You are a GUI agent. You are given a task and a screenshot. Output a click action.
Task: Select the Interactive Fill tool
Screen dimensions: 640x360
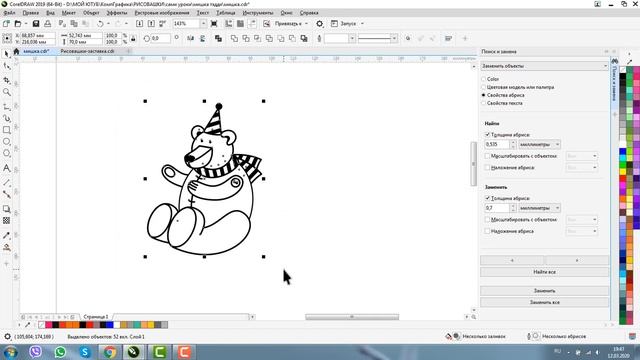[7, 247]
